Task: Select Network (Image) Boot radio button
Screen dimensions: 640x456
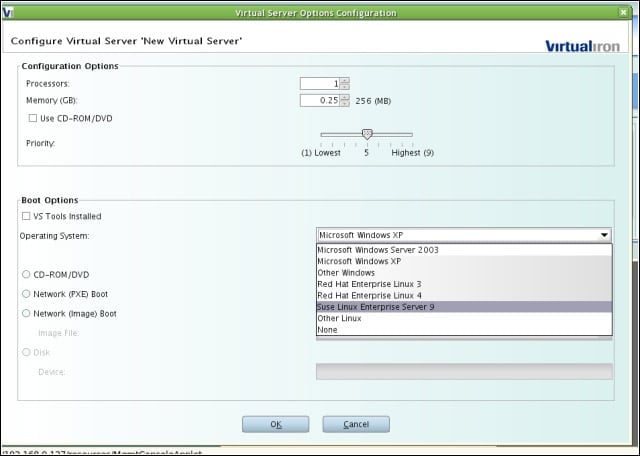Action: click(x=26, y=314)
